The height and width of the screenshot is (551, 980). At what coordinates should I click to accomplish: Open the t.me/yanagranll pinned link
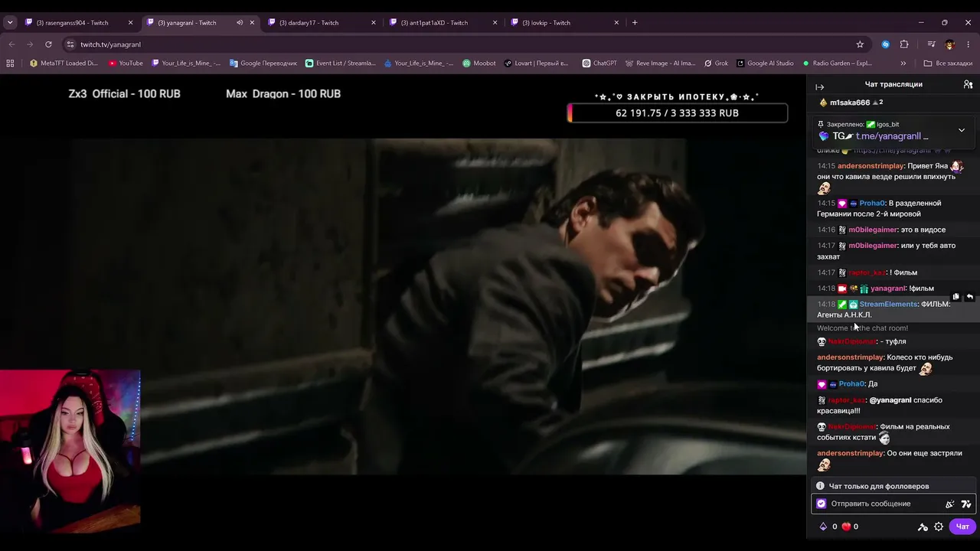pos(888,136)
